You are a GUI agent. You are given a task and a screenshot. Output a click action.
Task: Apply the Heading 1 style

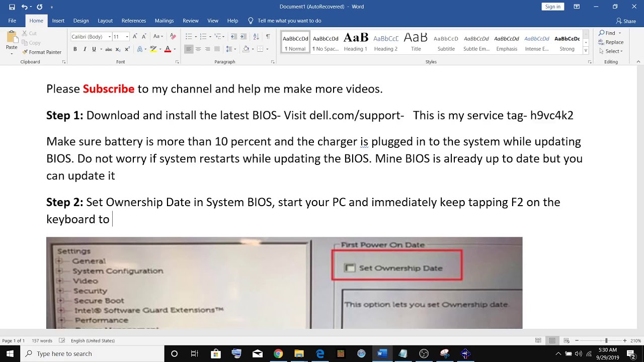(356, 43)
